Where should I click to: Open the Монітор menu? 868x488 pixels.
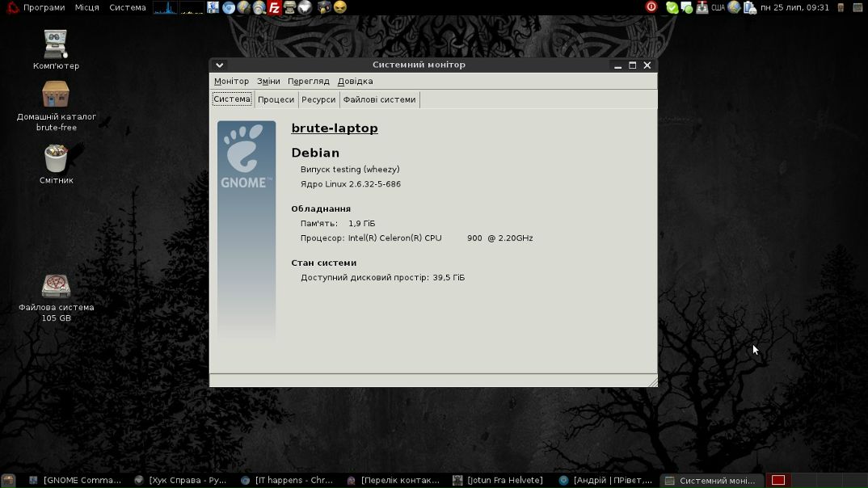(231, 82)
